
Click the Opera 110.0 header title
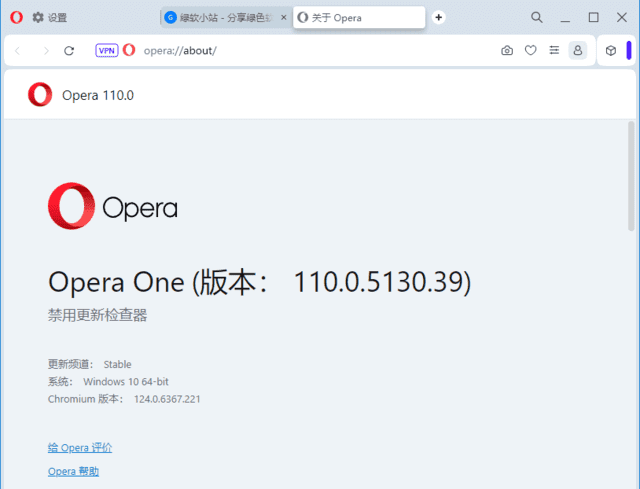point(98,95)
